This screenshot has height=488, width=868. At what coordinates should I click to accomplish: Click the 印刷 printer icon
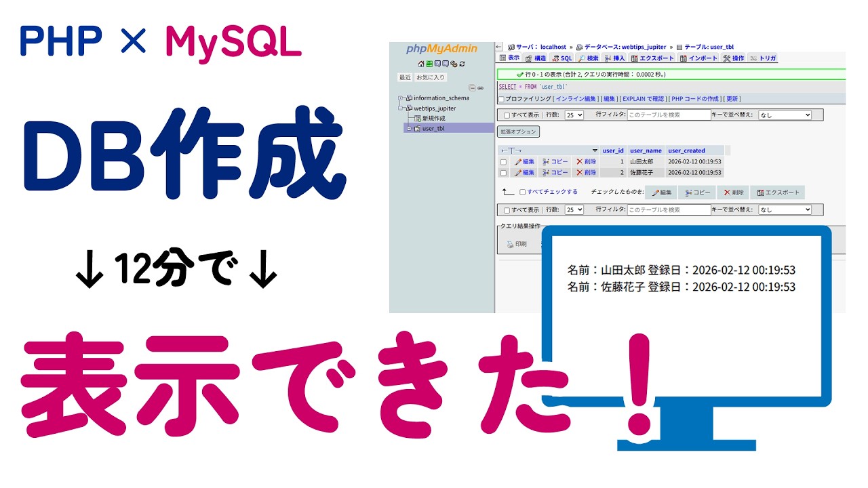click(x=511, y=244)
